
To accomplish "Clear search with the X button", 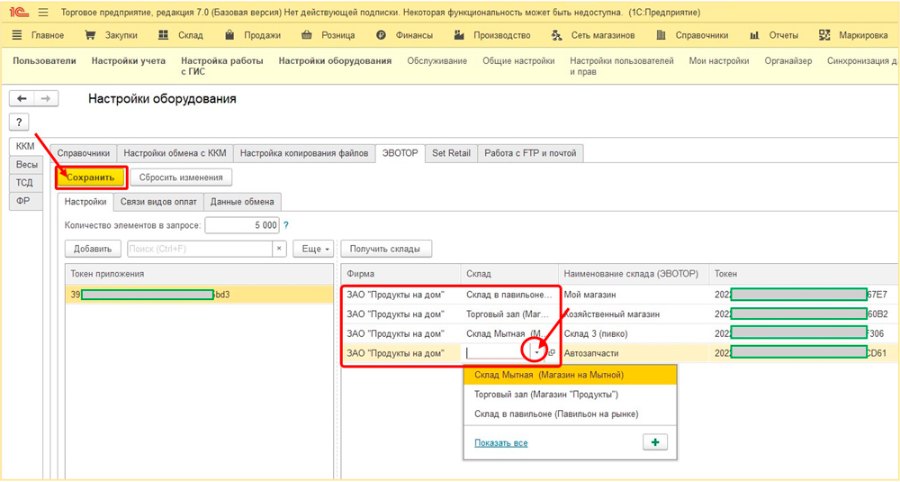I will pos(279,249).
